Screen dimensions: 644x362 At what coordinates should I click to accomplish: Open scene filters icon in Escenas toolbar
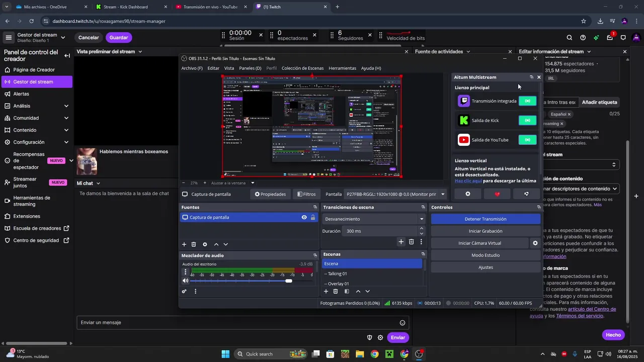pos(347,291)
